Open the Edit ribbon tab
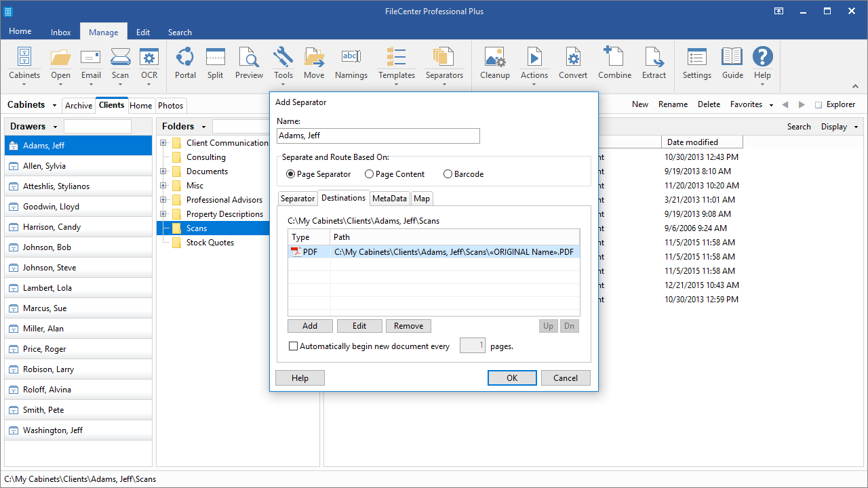 click(x=143, y=32)
